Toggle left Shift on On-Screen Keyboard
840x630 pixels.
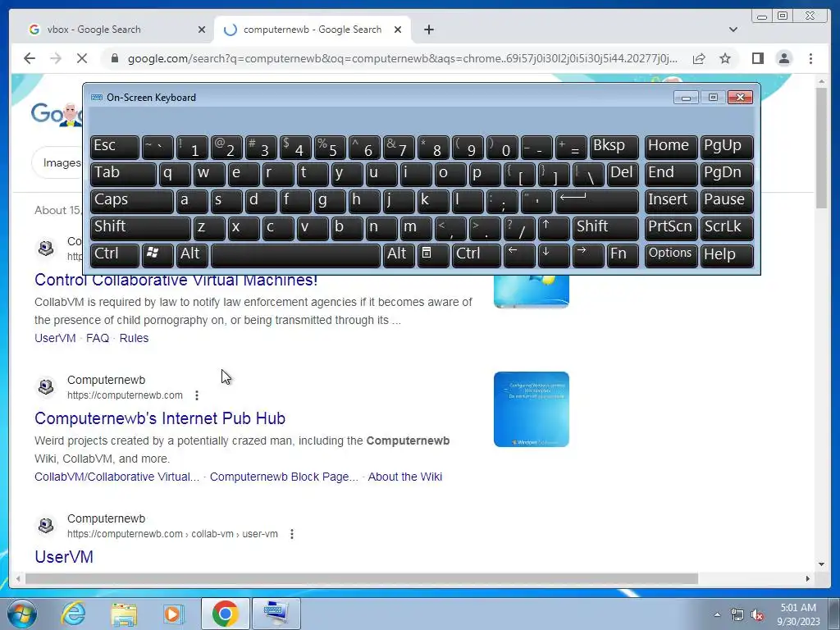click(x=140, y=228)
